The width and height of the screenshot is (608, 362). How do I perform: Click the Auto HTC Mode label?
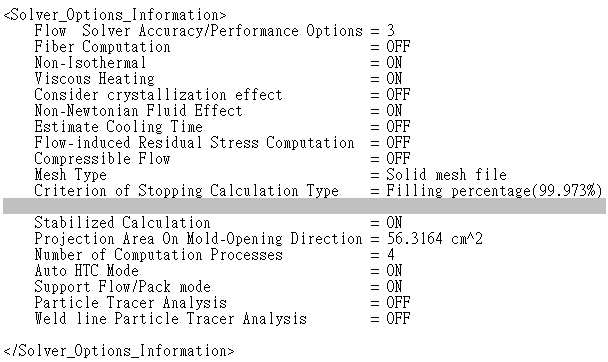tap(86, 271)
